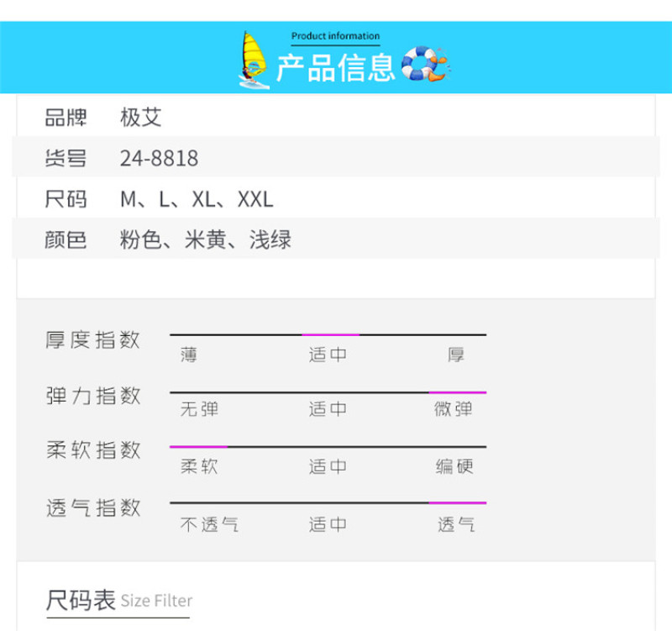Click the product number 24-8818
The height and width of the screenshot is (631, 672).
[x=159, y=158]
